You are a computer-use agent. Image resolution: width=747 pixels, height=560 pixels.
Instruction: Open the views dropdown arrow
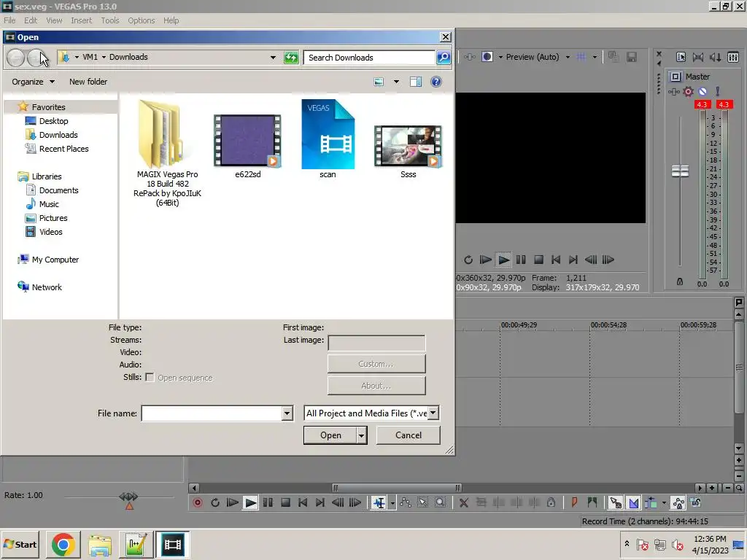click(x=396, y=82)
